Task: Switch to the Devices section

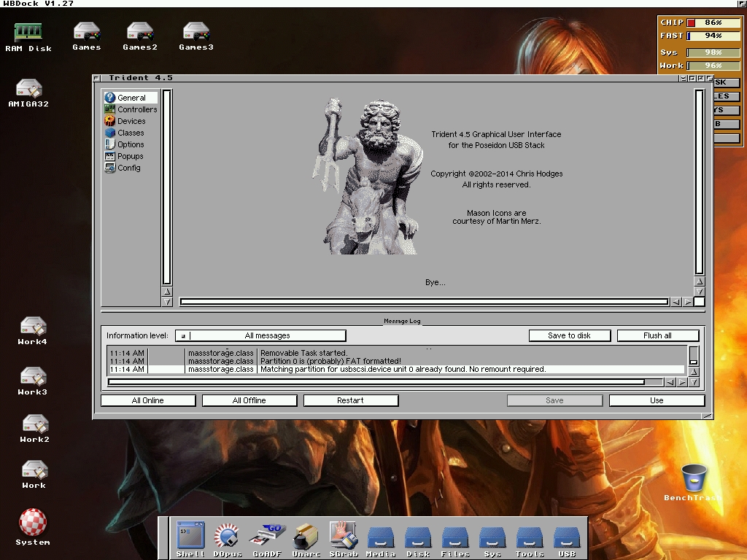Action: point(131,121)
